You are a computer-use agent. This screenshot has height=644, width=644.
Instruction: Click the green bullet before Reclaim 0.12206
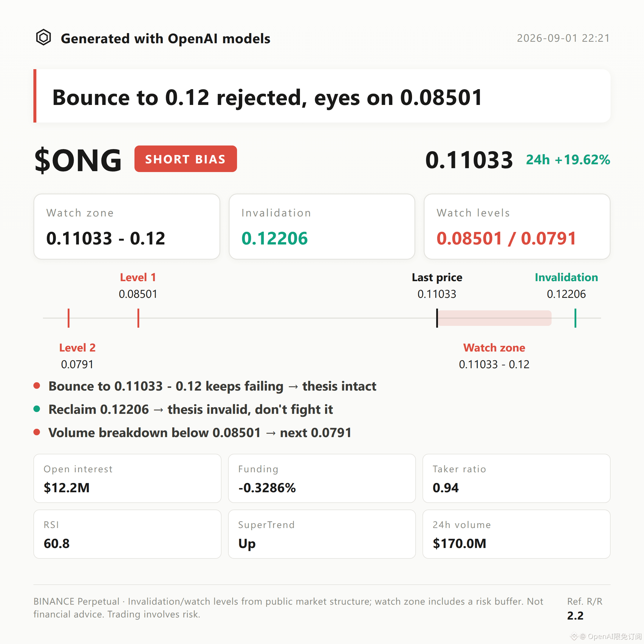[x=37, y=409]
